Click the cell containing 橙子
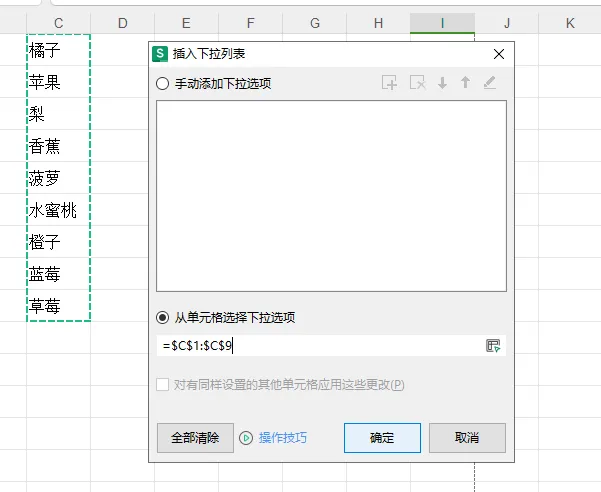Screen dimensions: 601x492 click(x=58, y=242)
